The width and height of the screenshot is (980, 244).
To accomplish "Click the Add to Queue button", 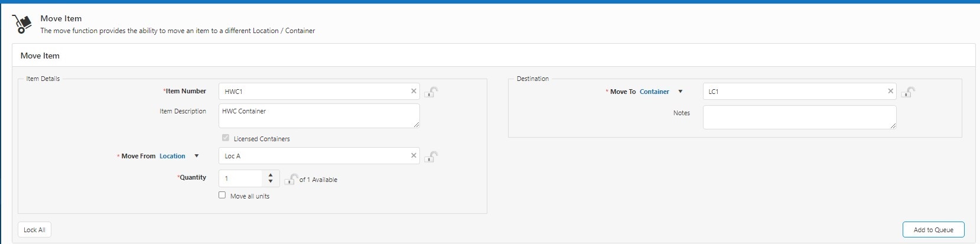I will (x=933, y=230).
